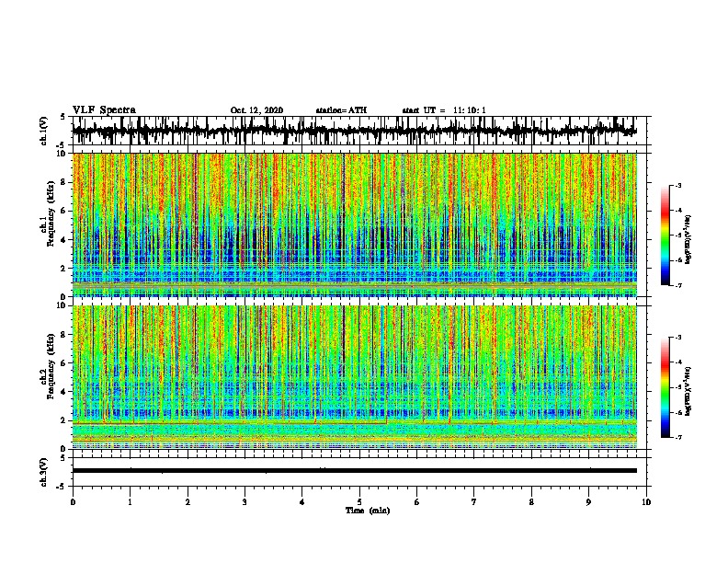The image size is (728, 563).
Task: Click the ch.1 voltage waveform trace
Action: point(354,131)
